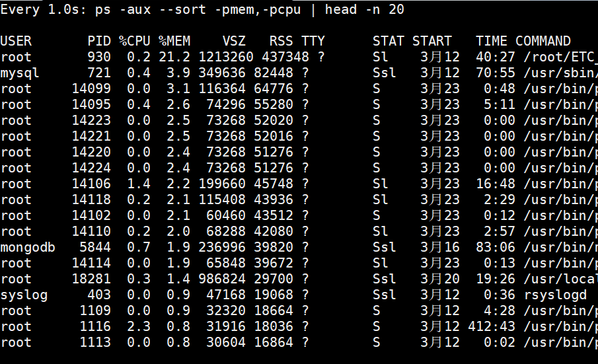Click PID 1109

(95, 310)
